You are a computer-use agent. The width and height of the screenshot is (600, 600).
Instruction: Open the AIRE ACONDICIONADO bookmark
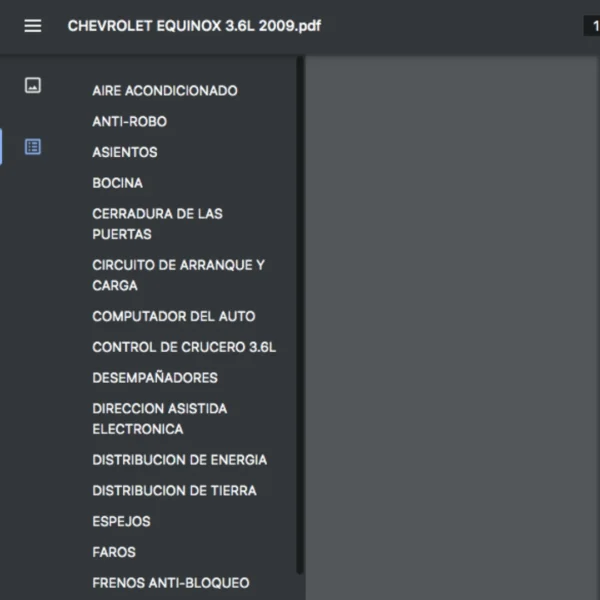tap(165, 91)
